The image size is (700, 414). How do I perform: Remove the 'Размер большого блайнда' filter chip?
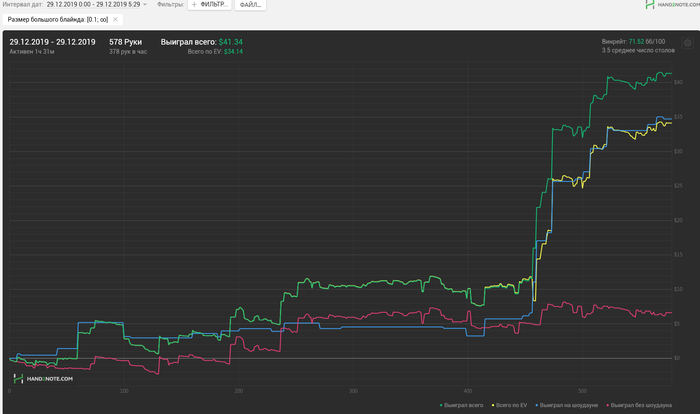click(x=115, y=19)
